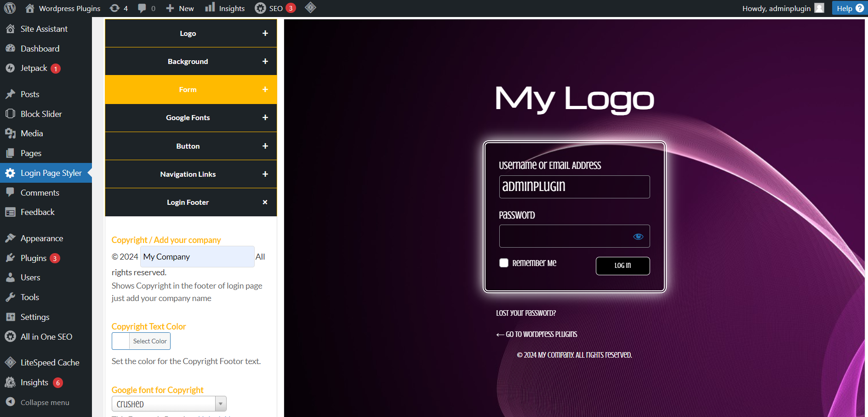The image size is (868, 417).
Task: Click the Appearance brush icon
Action: pos(10,238)
